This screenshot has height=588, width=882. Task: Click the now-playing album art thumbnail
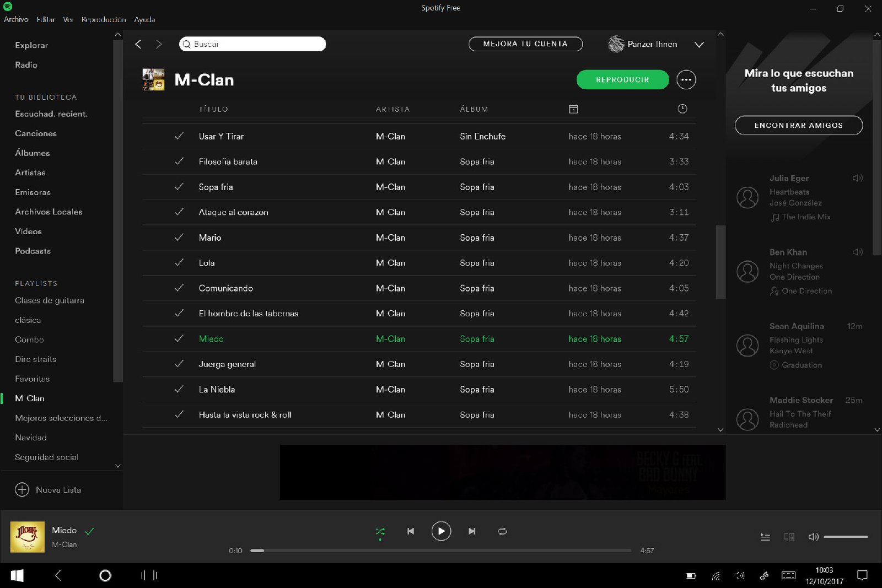(x=28, y=537)
